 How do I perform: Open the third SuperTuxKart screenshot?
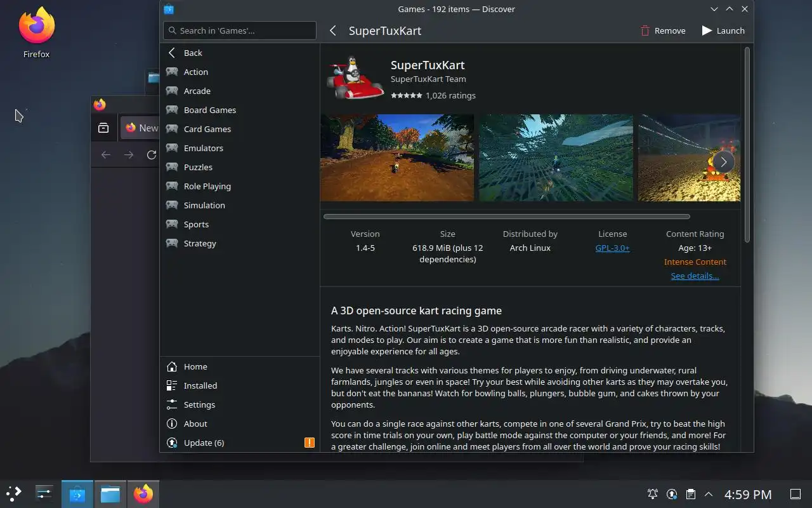[x=689, y=157]
